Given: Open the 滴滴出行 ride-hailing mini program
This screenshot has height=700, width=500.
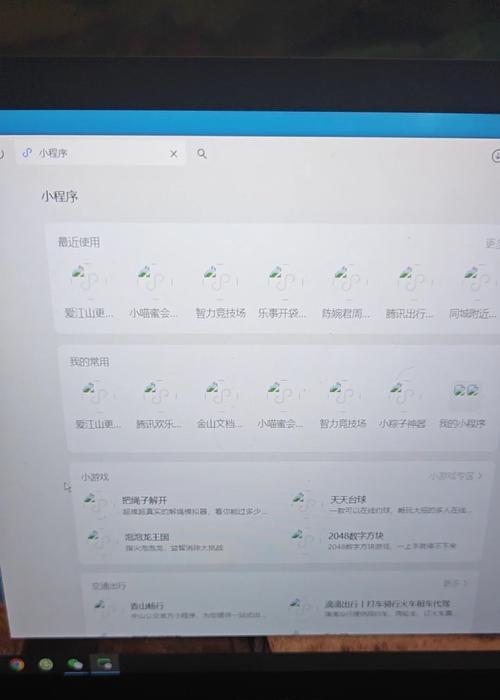Looking at the screenshot, I should click(372, 608).
